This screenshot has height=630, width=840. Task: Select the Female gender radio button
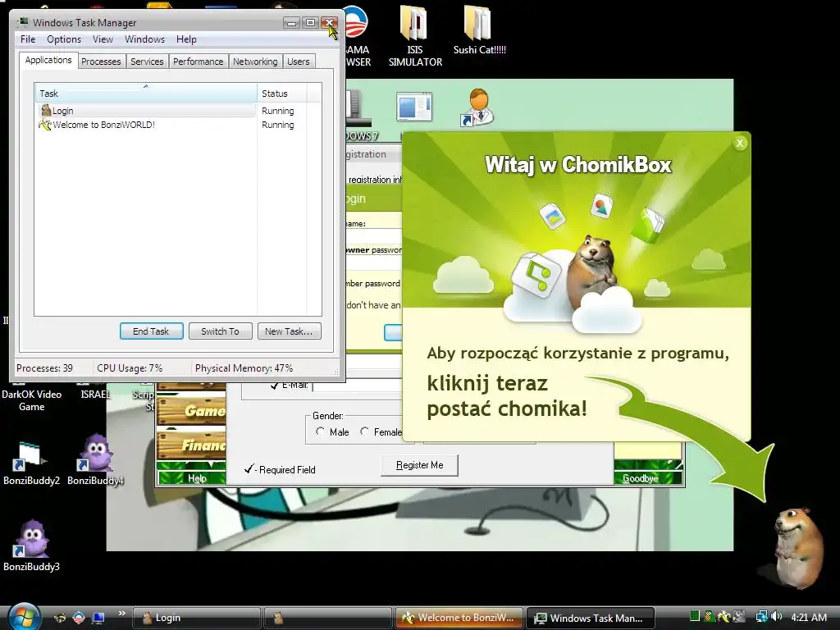coord(364,431)
